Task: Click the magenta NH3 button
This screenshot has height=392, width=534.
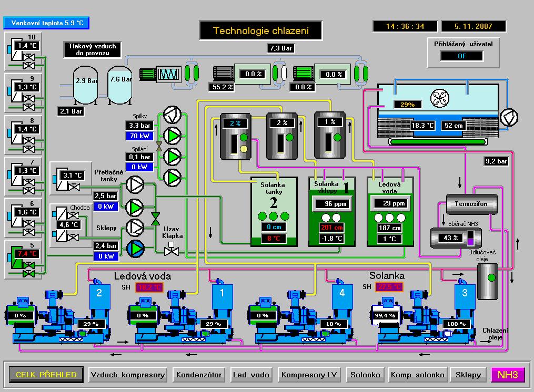Action: pos(508,375)
